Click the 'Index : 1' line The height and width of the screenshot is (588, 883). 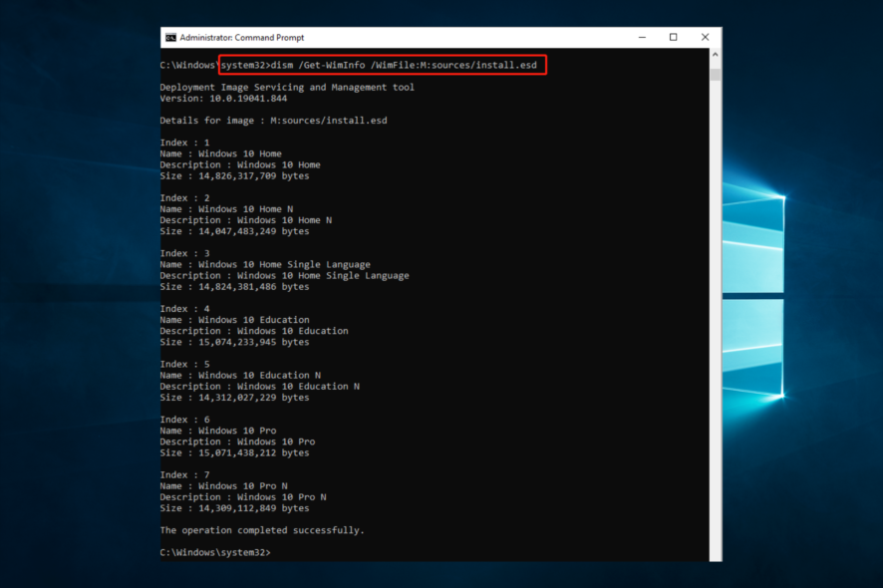[x=184, y=143]
